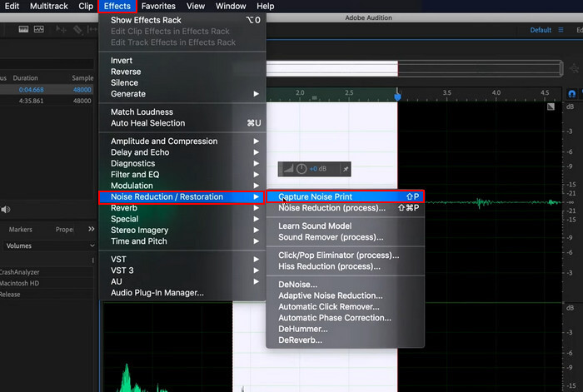The height and width of the screenshot is (392, 583).
Task: Choose Hiss Reduction (process)
Action: pyautogui.click(x=346, y=266)
